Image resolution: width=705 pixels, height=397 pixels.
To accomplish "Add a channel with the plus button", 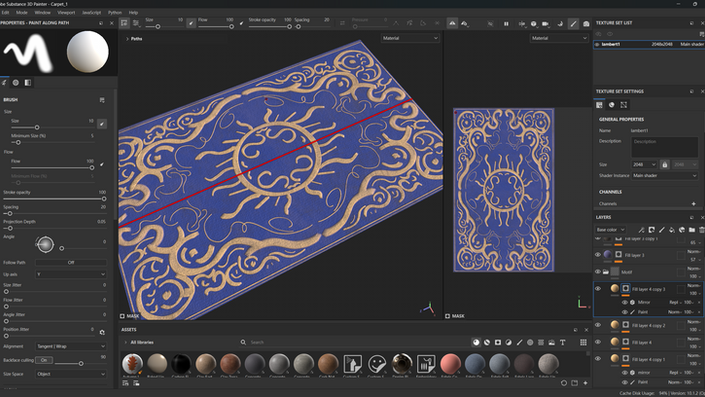I will click(694, 204).
